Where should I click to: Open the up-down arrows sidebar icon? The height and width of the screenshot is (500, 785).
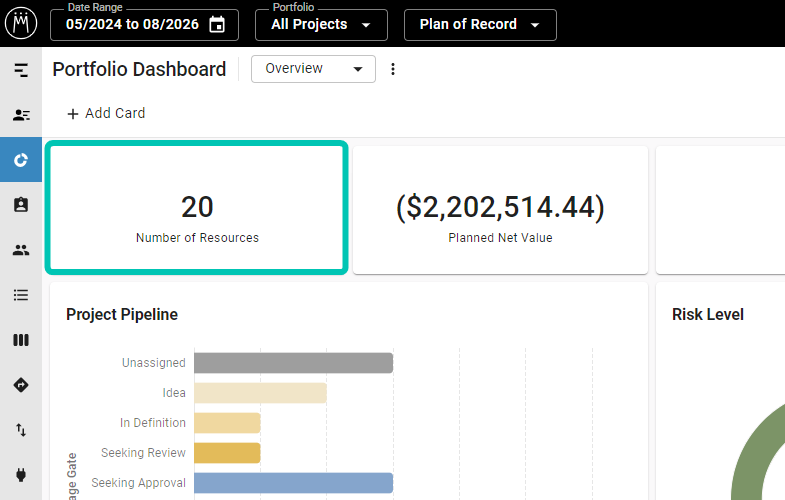tap(21, 430)
